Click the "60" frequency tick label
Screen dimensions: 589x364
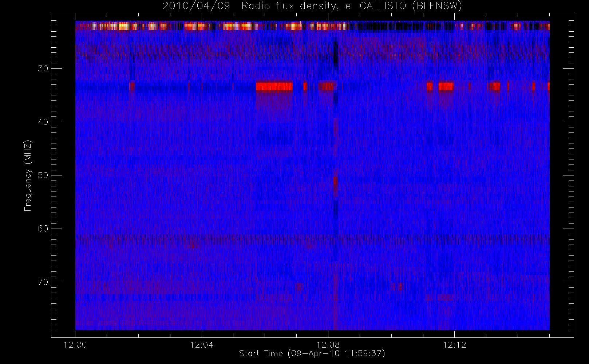[43, 229]
